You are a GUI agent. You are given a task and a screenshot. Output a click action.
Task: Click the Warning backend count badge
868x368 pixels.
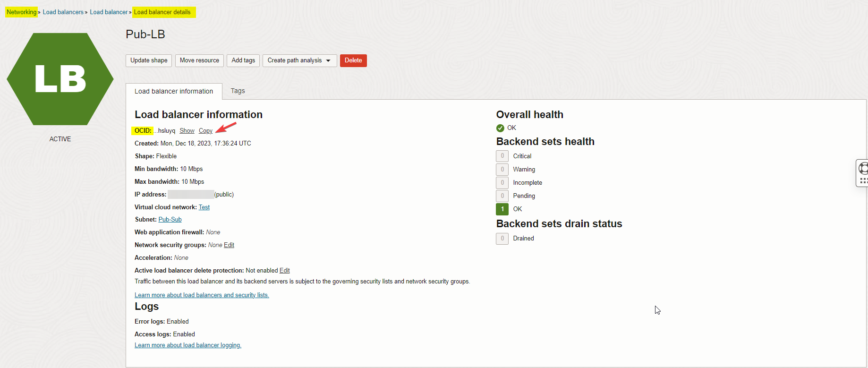(502, 170)
